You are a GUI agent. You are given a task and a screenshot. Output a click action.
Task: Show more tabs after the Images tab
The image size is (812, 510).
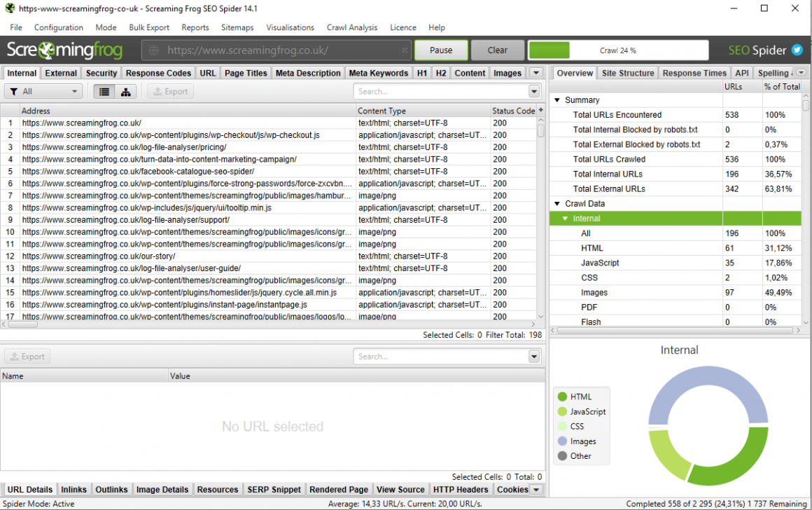[x=535, y=73]
